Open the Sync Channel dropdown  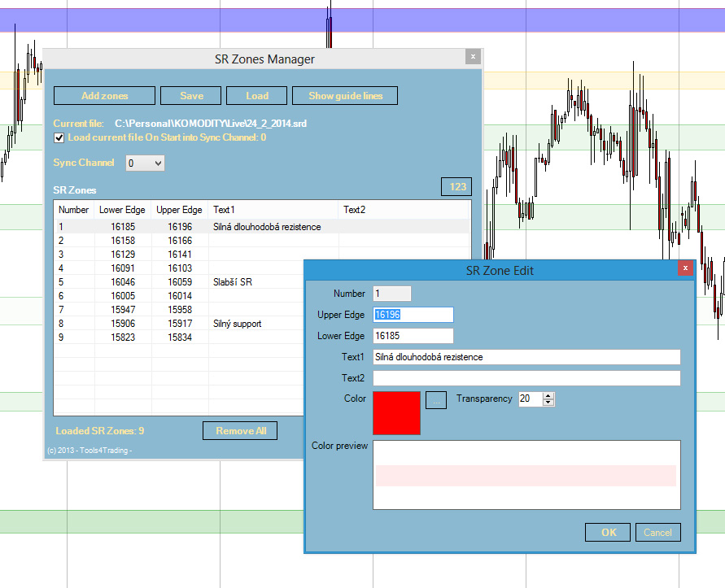(145, 163)
